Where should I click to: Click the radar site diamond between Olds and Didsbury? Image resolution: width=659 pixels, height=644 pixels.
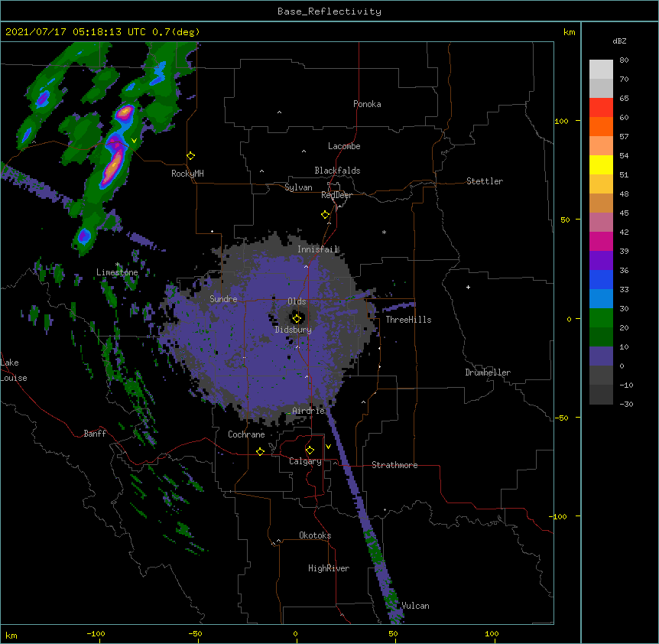tap(297, 318)
